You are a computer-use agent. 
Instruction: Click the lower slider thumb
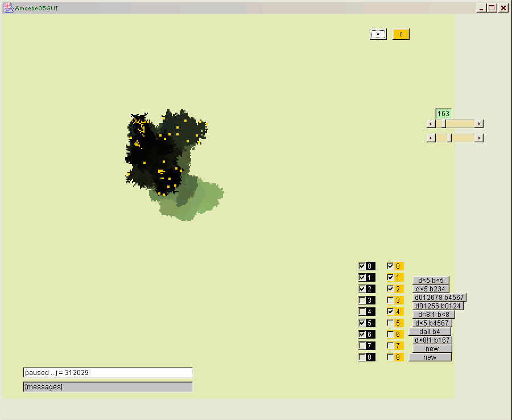click(449, 138)
